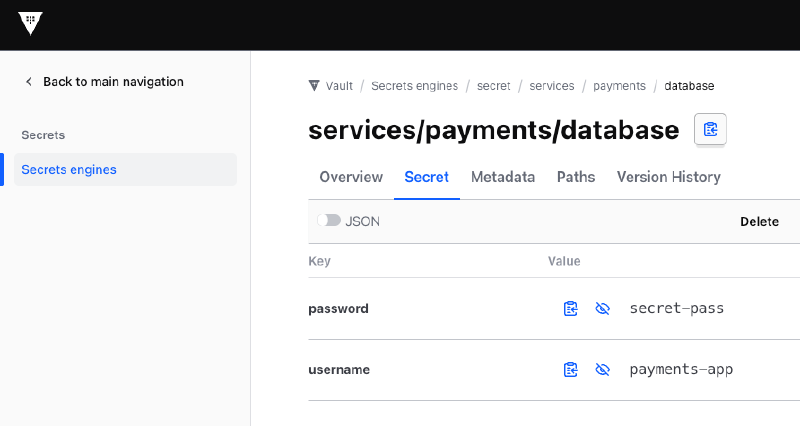This screenshot has height=426, width=800.
Task: Switch to the Metadata tab
Action: click(x=503, y=177)
